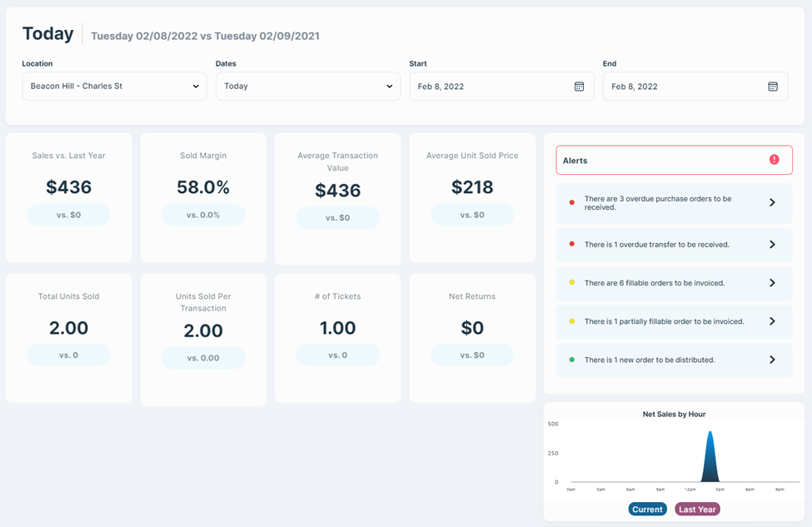Viewport: 812px width, 527px height.
Task: Click the Net Returns metric card
Action: [x=472, y=338]
